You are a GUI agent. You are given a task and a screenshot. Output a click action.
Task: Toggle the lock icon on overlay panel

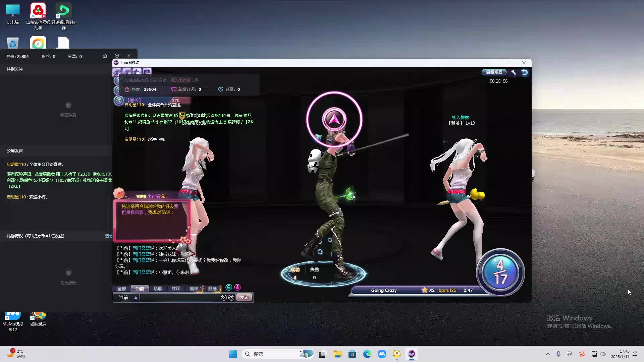105,56
